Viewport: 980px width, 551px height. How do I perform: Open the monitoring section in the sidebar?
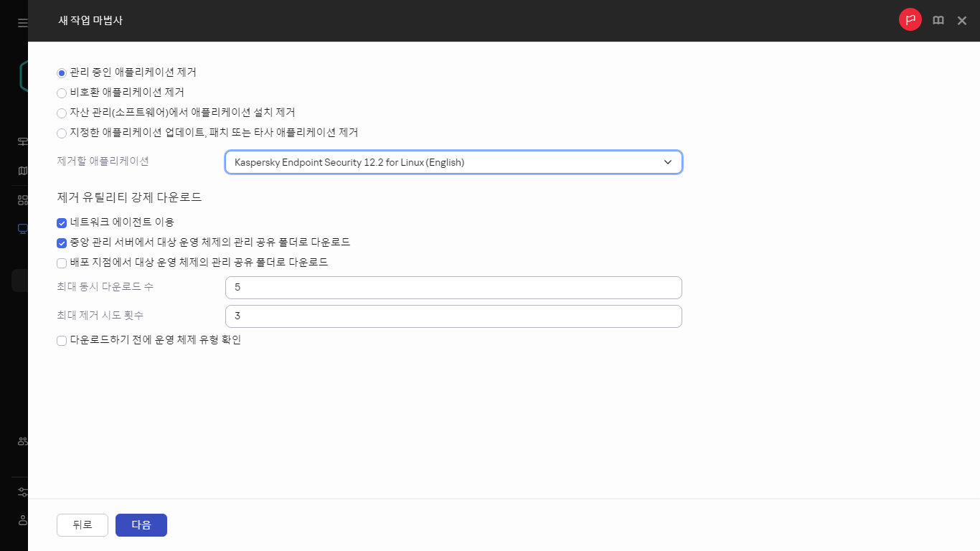coord(21,141)
